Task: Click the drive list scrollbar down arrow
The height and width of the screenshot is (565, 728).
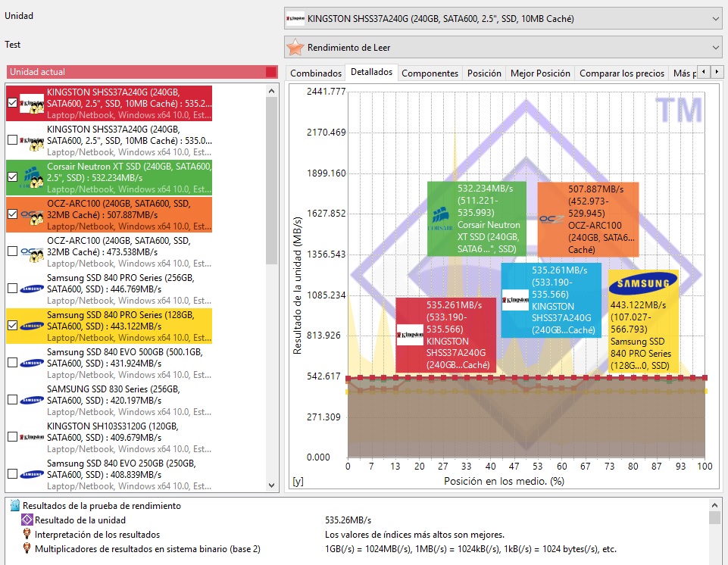Action: point(272,484)
